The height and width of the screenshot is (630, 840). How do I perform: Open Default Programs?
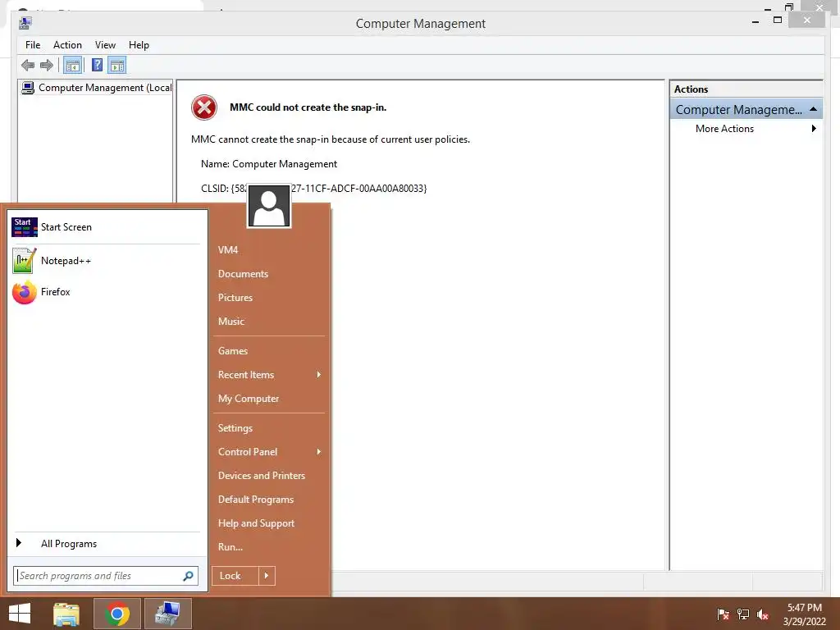pos(269,500)
